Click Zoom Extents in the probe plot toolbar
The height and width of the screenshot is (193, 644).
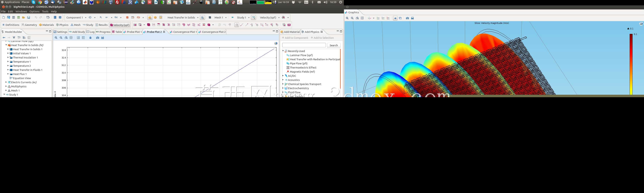pos(71,38)
